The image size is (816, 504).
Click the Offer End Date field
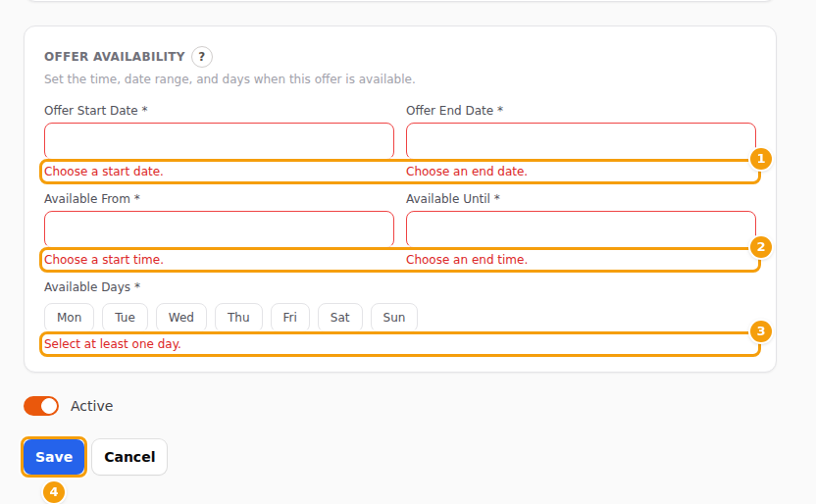coord(581,140)
